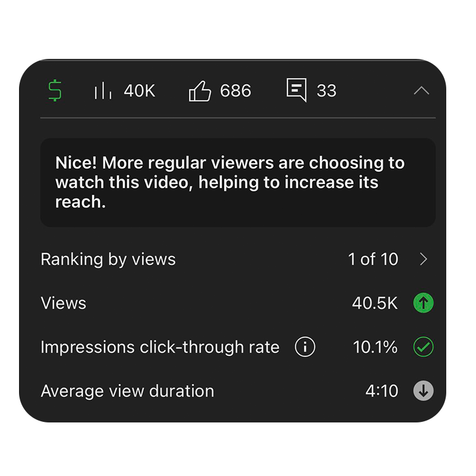Click the comments speech bubble icon
The height and width of the screenshot is (476, 476).
coord(296,90)
